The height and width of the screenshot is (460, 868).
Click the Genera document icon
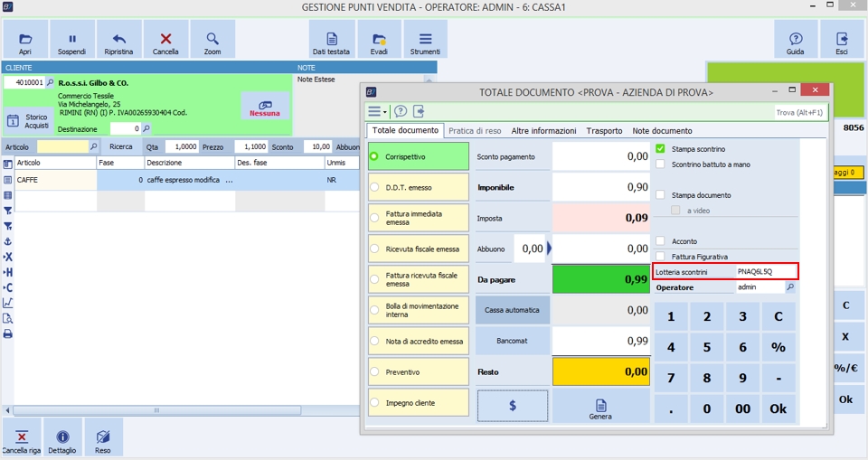(599, 404)
